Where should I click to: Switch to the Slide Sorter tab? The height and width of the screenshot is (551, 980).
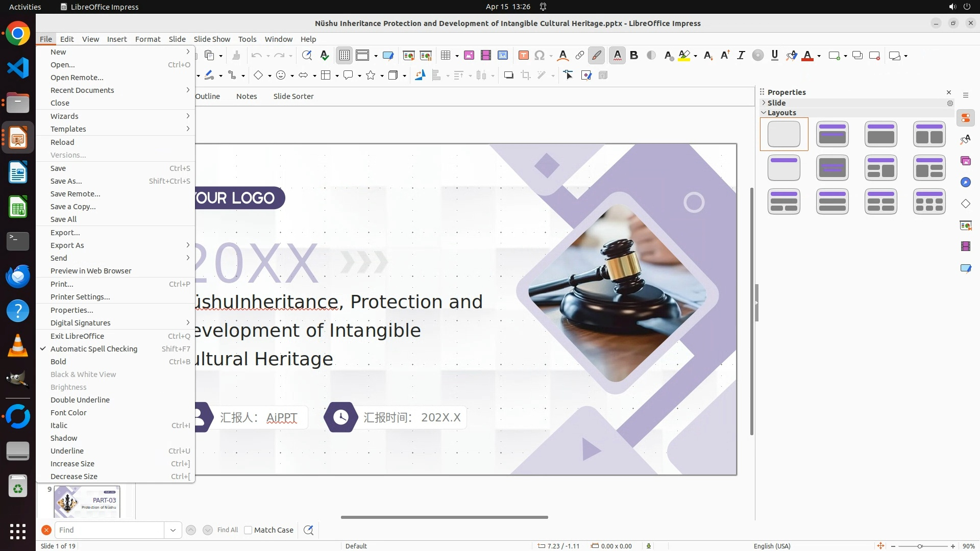click(x=293, y=96)
